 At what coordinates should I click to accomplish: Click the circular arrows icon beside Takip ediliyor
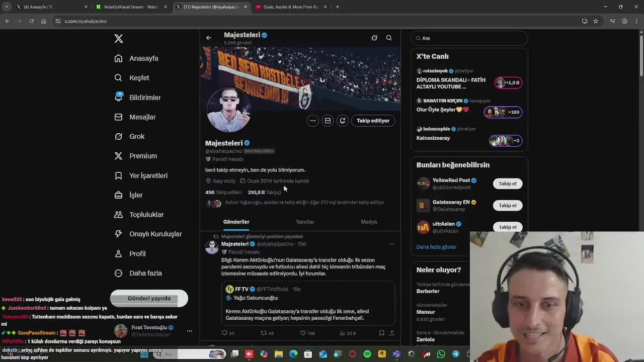coord(343,121)
